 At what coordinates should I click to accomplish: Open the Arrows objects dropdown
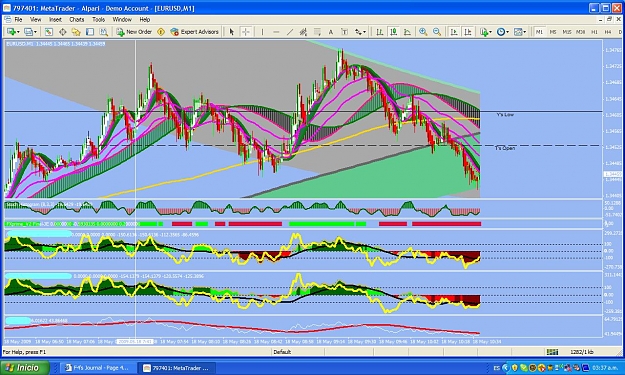(x=360, y=32)
